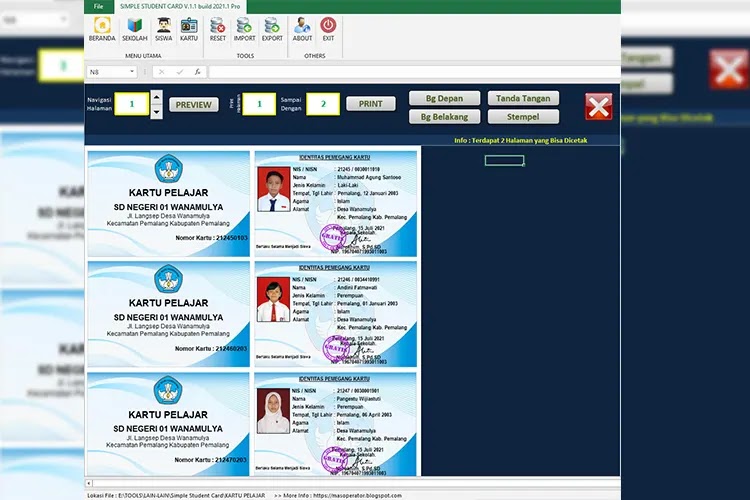Click the Bg Depan button
This screenshot has height=500, width=750.
444,98
